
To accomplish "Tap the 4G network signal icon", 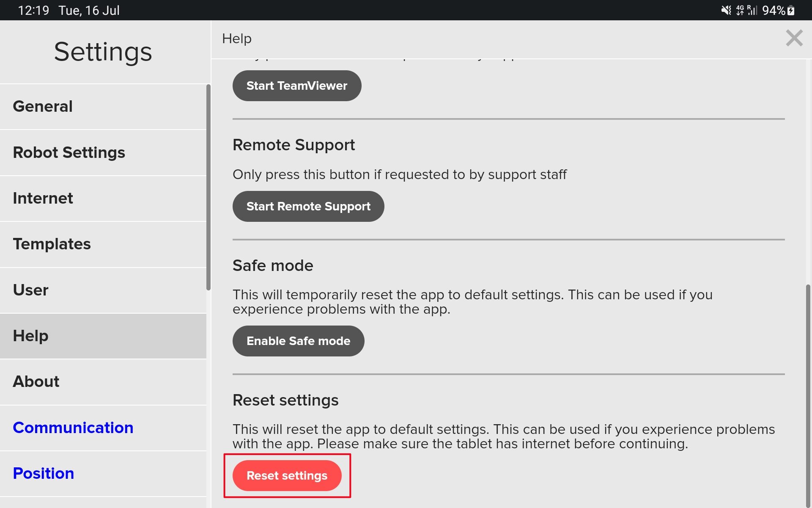I will [x=740, y=10].
